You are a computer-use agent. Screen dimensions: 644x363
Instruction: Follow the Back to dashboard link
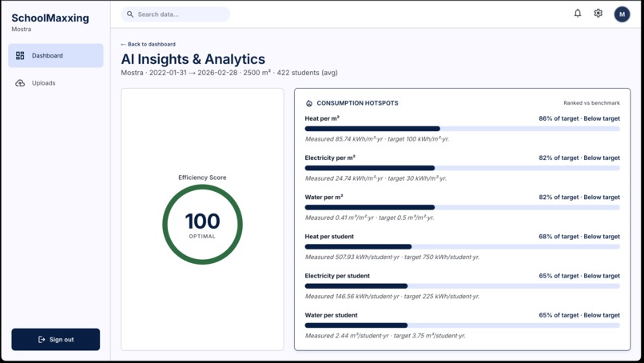click(149, 44)
